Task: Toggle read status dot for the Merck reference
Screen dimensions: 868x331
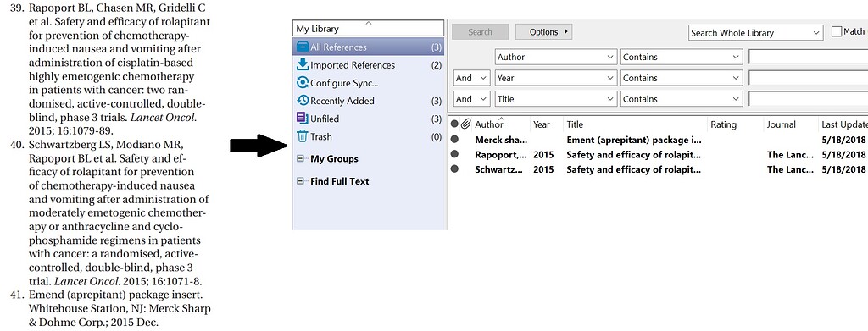Action: click(454, 139)
